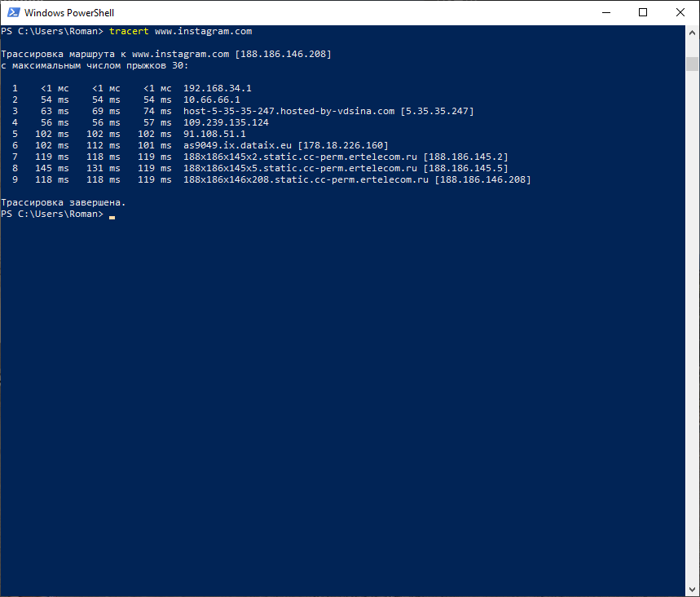Click the scrollbar up arrow
700x597 pixels.
[x=692, y=33]
